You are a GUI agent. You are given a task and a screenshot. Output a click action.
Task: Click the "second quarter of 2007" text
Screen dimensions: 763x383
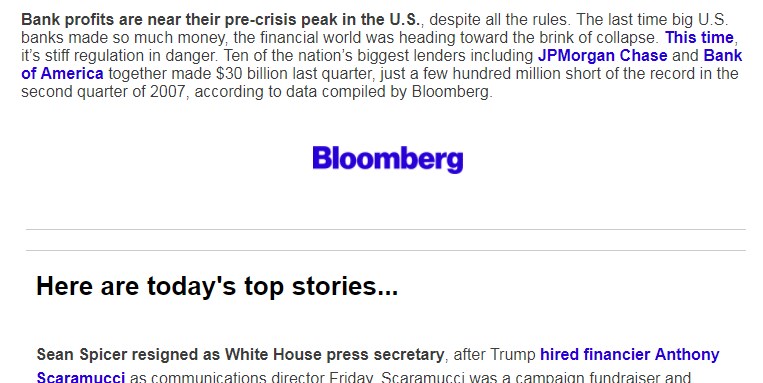104,91
